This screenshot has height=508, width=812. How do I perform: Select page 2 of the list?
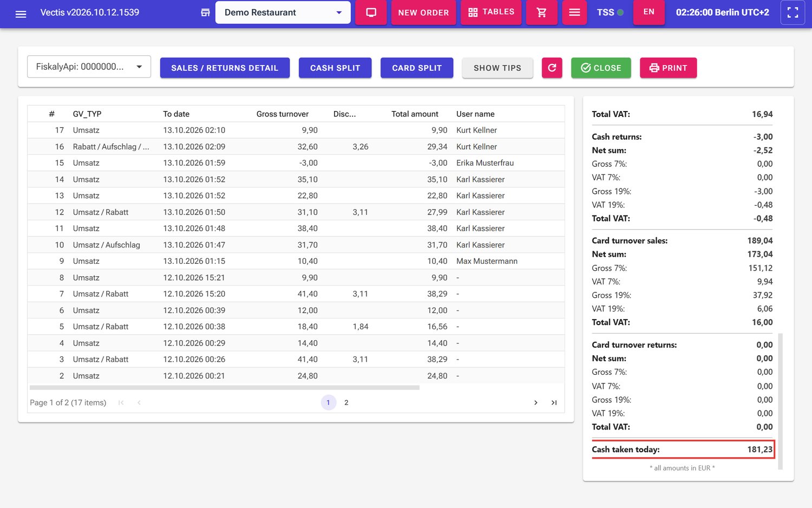(346, 402)
